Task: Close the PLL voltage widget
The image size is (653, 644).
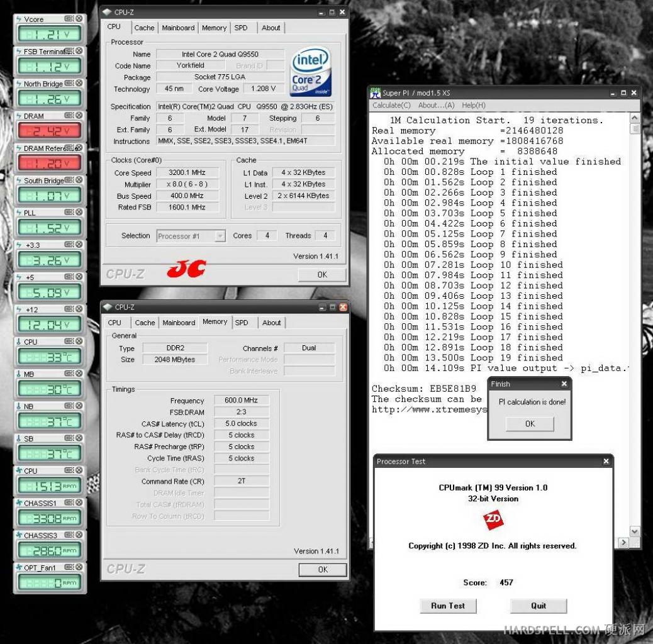Action: [79, 213]
